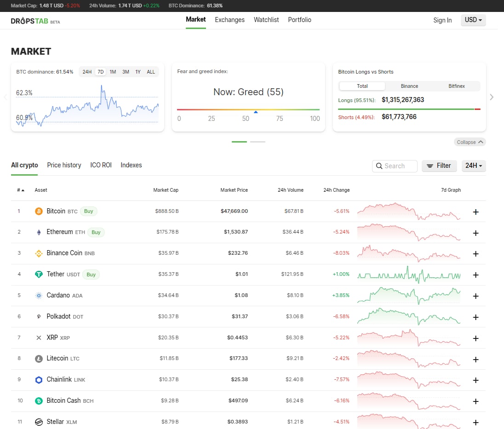Add Polkadot with its plus icon
The height and width of the screenshot is (429, 504).
point(475,317)
